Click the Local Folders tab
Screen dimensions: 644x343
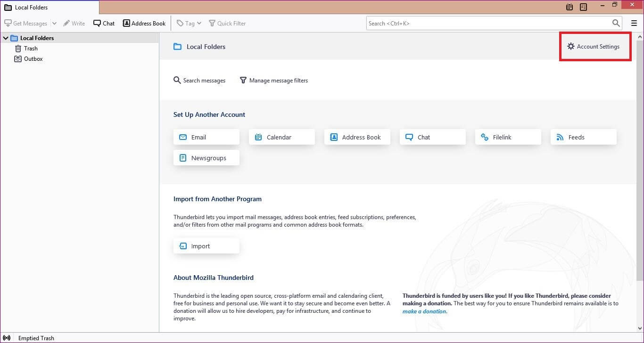coord(50,7)
